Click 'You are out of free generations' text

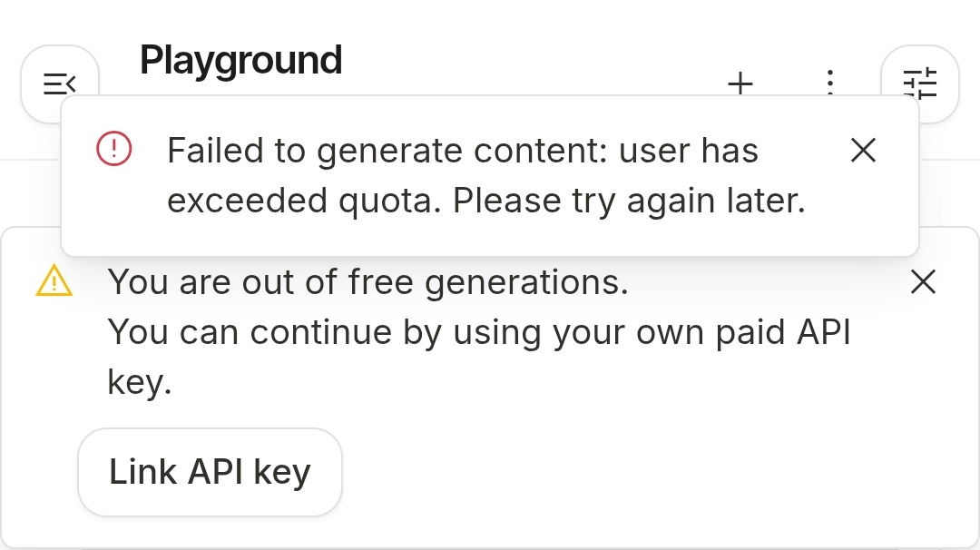click(368, 282)
